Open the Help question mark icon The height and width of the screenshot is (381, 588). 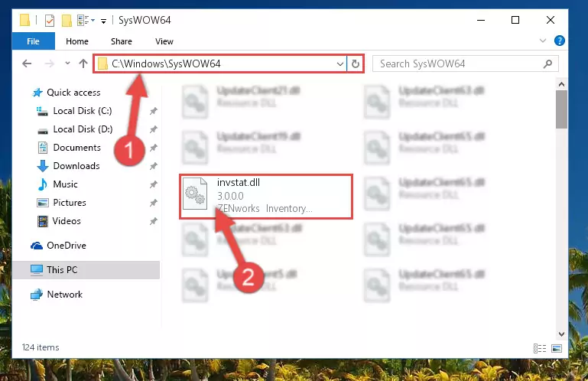pos(559,41)
